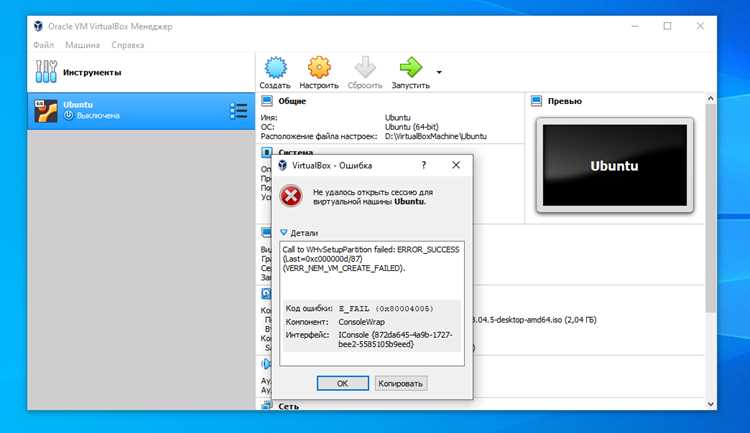Click Ubuntu (64-bit) OS value
Image resolution: width=750 pixels, height=433 pixels.
click(412, 127)
